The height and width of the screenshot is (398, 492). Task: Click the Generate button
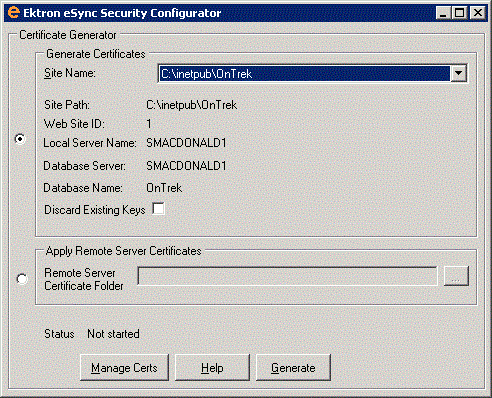(x=293, y=367)
